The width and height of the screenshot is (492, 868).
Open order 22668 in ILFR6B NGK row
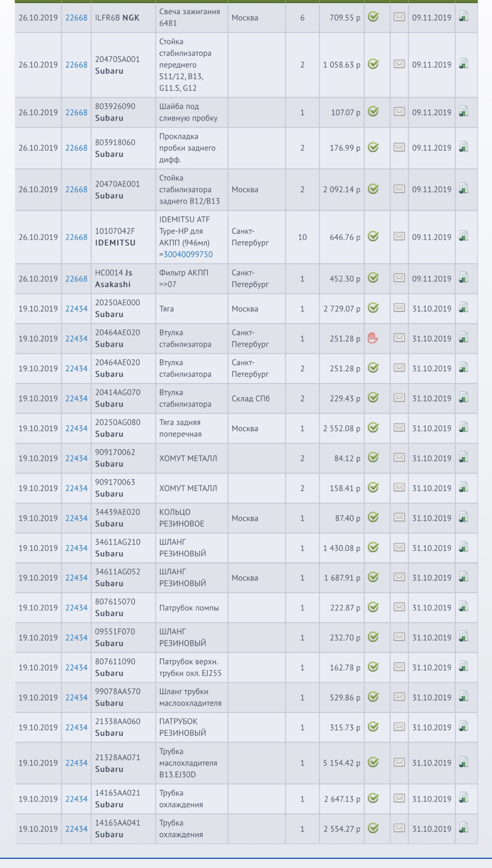tap(76, 17)
